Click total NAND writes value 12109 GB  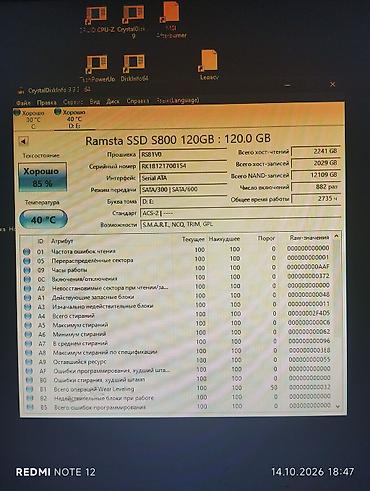pyautogui.click(x=316, y=175)
